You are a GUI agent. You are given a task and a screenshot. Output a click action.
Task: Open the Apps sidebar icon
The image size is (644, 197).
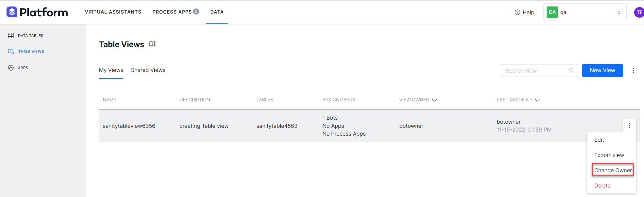click(11, 68)
